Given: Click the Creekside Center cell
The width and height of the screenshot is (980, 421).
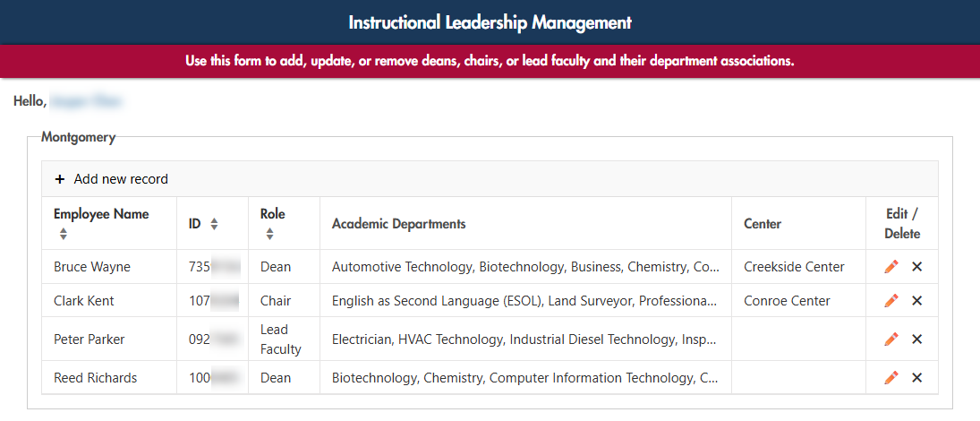Looking at the screenshot, I should (794, 267).
